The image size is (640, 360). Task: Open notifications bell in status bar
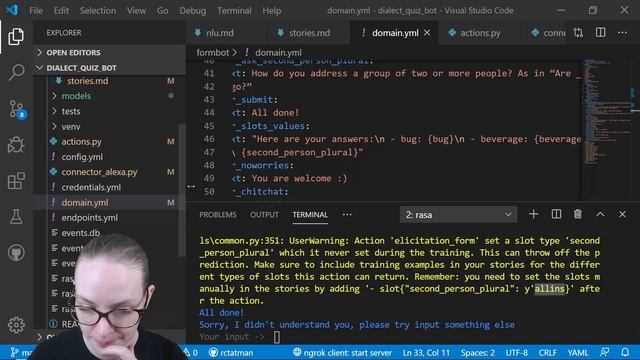[625, 352]
